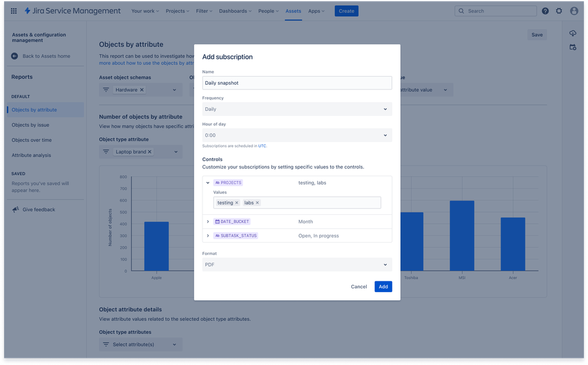Open the settings gear icon

pyautogui.click(x=559, y=11)
